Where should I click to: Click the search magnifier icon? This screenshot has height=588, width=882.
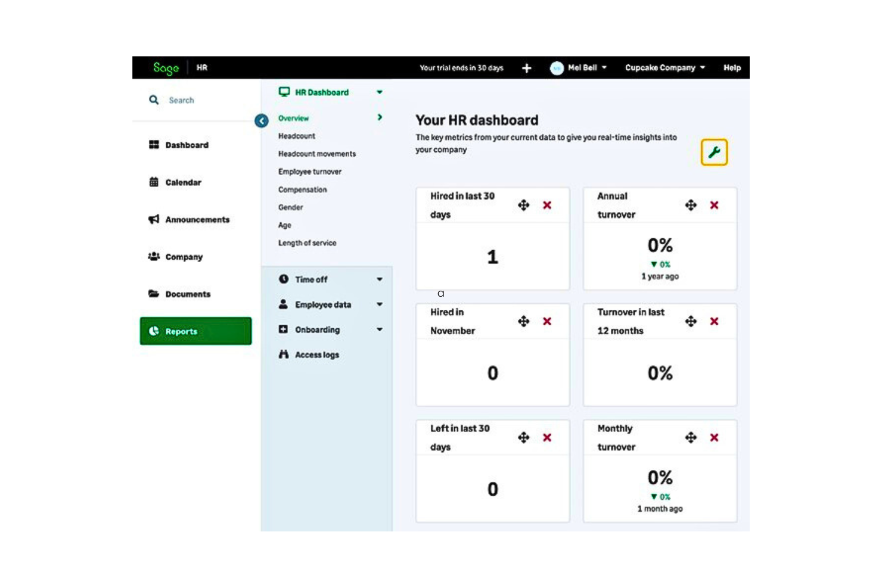pos(154,100)
